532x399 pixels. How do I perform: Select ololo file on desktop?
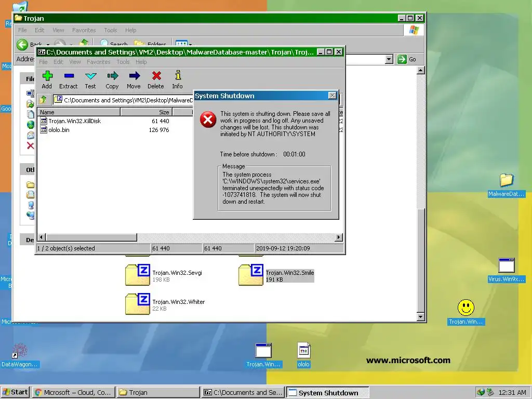[303, 355]
